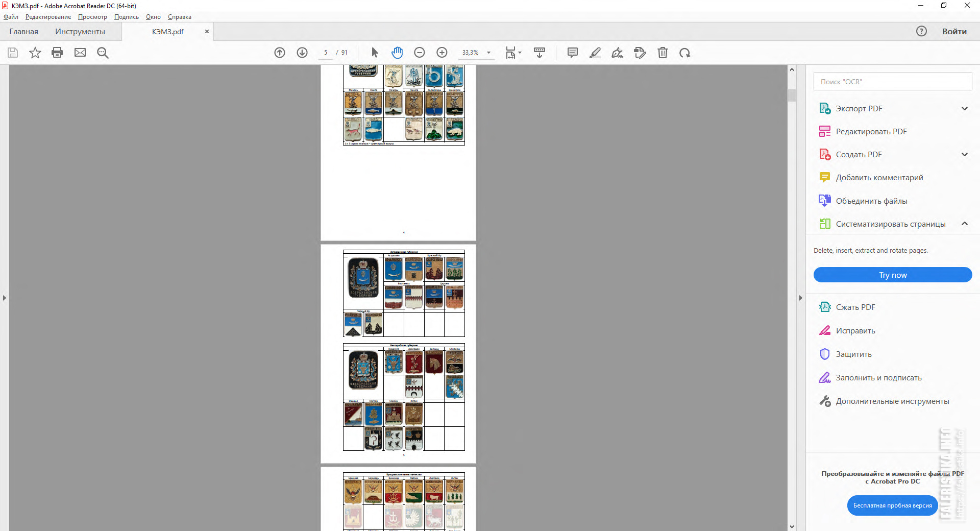Image resolution: width=980 pixels, height=531 pixels.
Task: Click the Try now button
Action: pyautogui.click(x=893, y=275)
